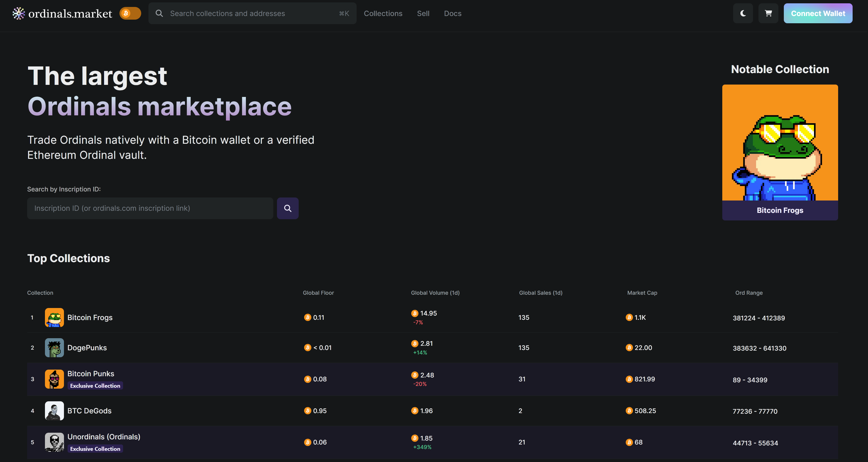The height and width of the screenshot is (462, 868).
Task: Click the Bitcoin Frogs collection avatar
Action: [x=54, y=317]
